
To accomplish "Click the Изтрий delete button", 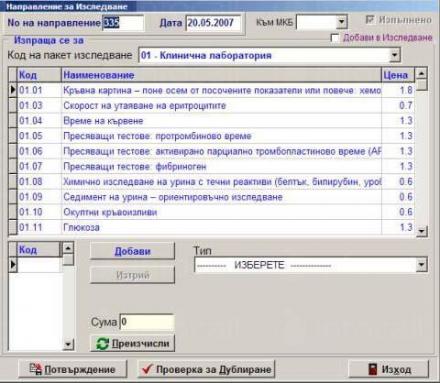I will pyautogui.click(x=132, y=275).
